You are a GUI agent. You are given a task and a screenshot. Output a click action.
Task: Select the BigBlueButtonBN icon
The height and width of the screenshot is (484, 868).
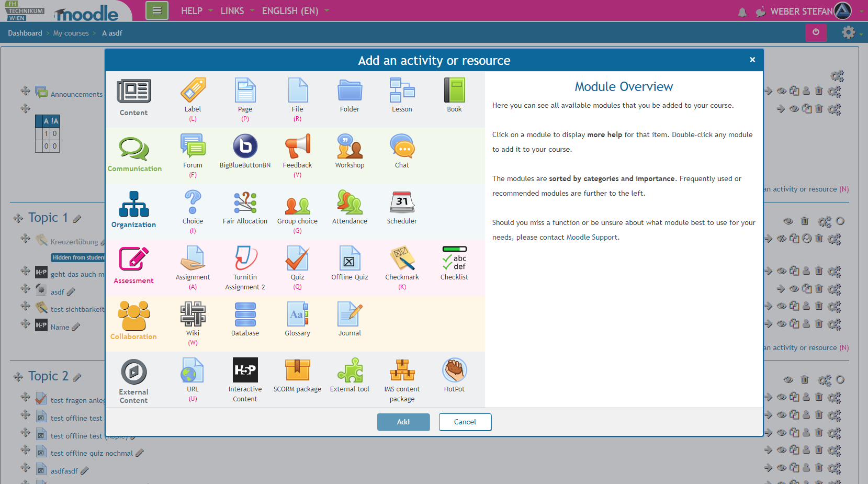(245, 146)
